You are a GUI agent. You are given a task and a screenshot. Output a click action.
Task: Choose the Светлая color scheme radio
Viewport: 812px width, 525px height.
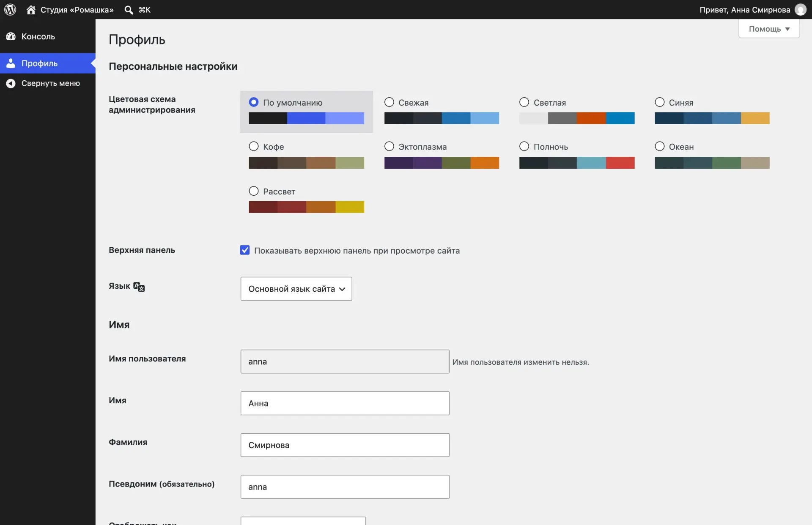[x=524, y=102]
